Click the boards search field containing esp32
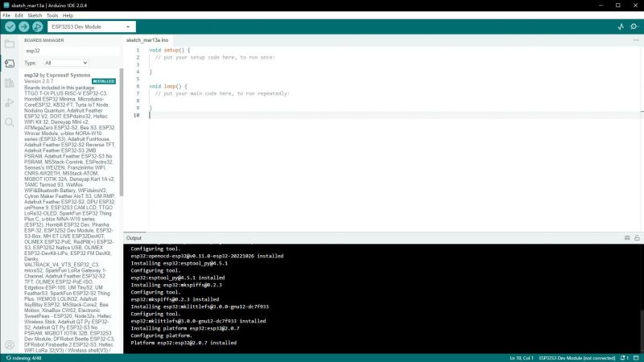The width and height of the screenshot is (644, 362). (x=71, y=51)
